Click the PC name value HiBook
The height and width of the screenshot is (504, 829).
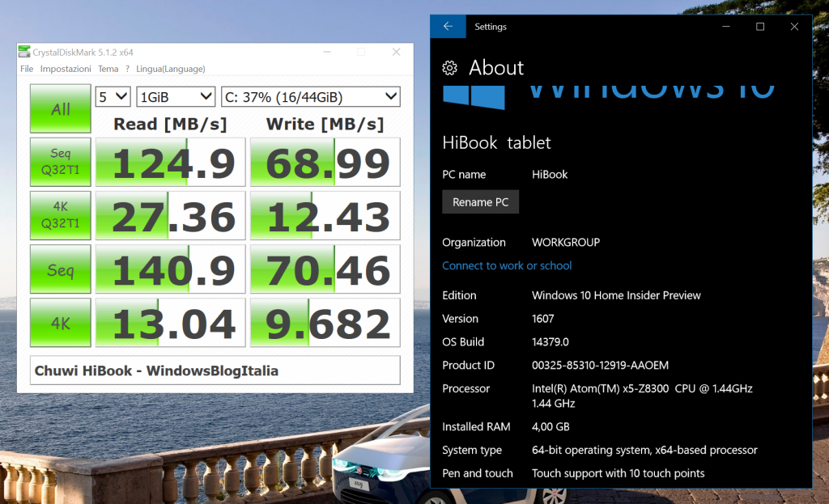[x=550, y=175]
